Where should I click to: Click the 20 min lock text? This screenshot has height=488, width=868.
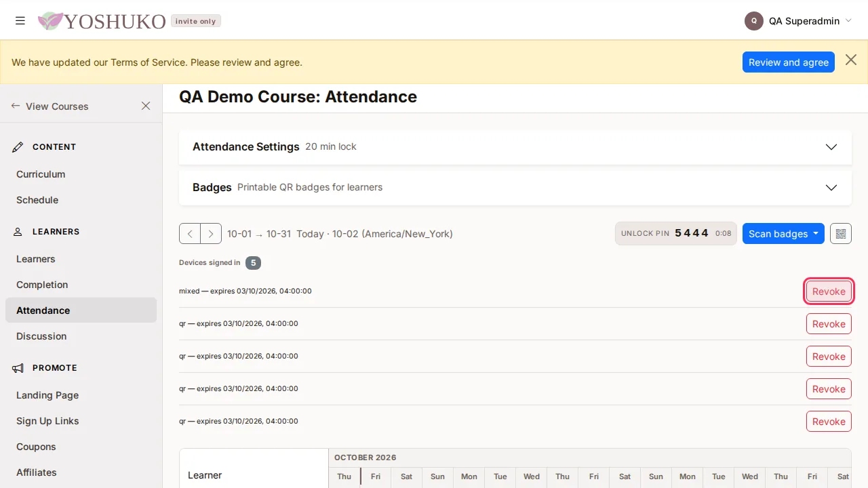[x=331, y=146]
